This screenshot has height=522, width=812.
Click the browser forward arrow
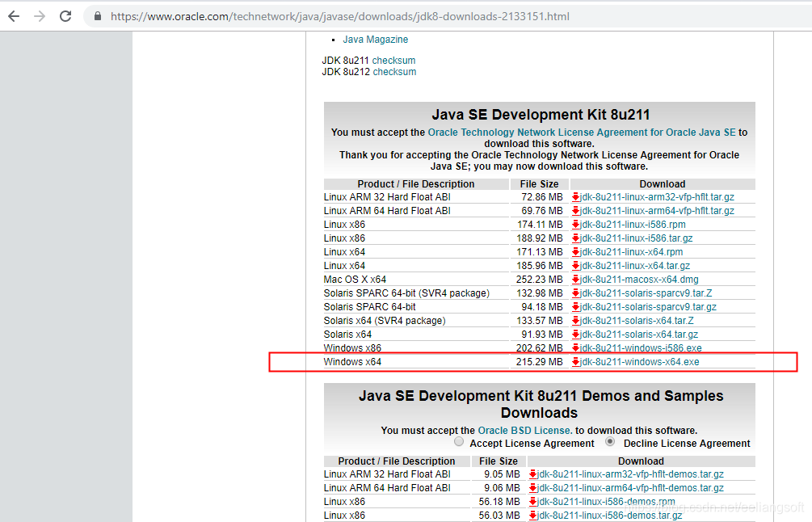40,16
